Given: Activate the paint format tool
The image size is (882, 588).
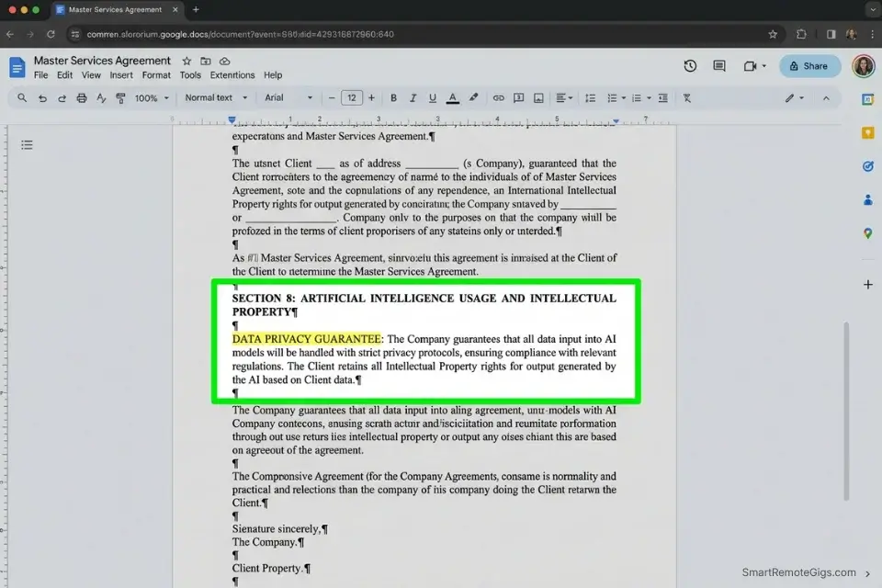Looking at the screenshot, I should (120, 98).
